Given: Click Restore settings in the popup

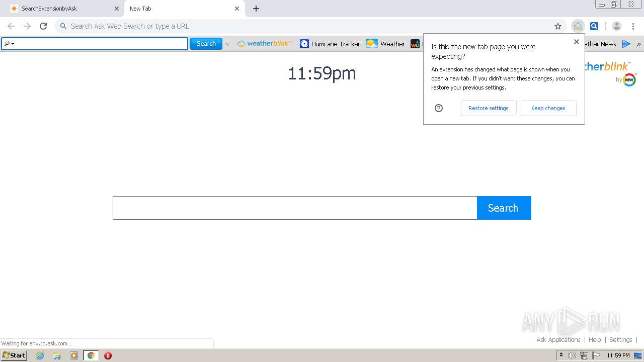Looking at the screenshot, I should (489, 108).
